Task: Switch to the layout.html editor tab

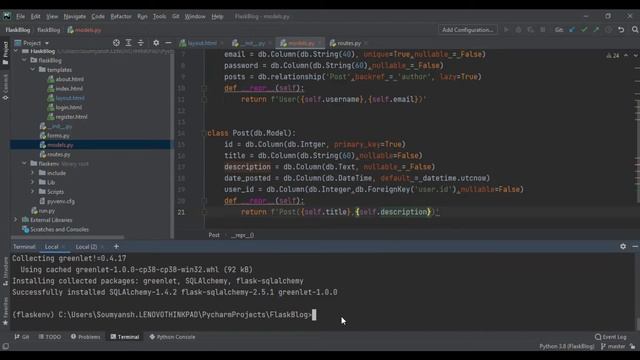Action: tap(201, 43)
